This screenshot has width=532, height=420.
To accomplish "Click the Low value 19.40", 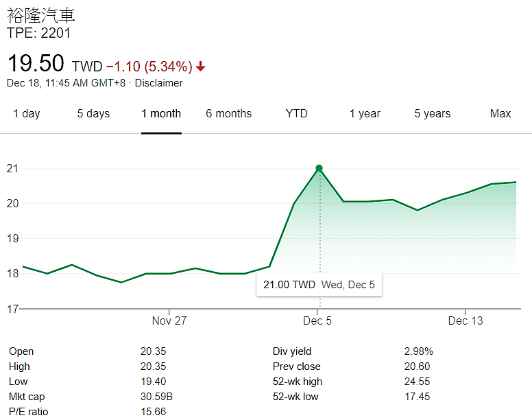I will pyautogui.click(x=154, y=382).
